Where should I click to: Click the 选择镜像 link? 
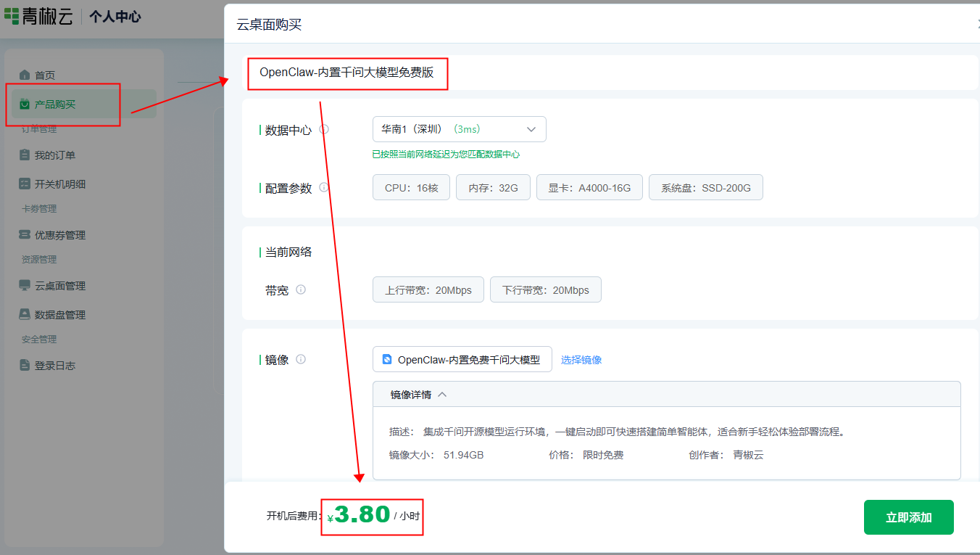(x=581, y=358)
